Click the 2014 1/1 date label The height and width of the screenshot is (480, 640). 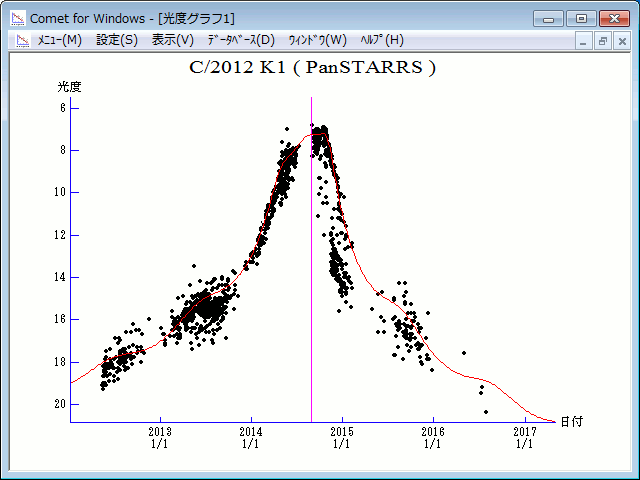[x=251, y=437]
